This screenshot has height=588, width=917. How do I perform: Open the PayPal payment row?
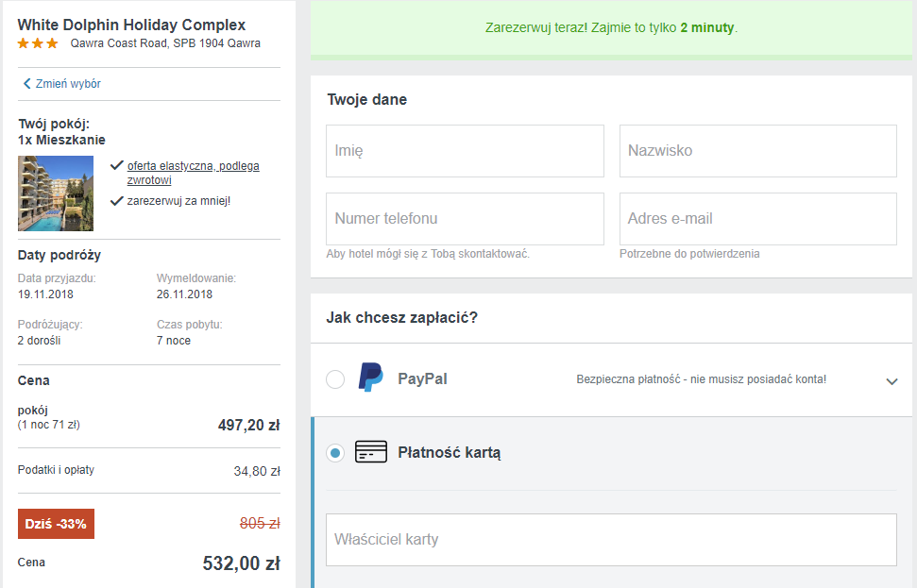(611, 379)
